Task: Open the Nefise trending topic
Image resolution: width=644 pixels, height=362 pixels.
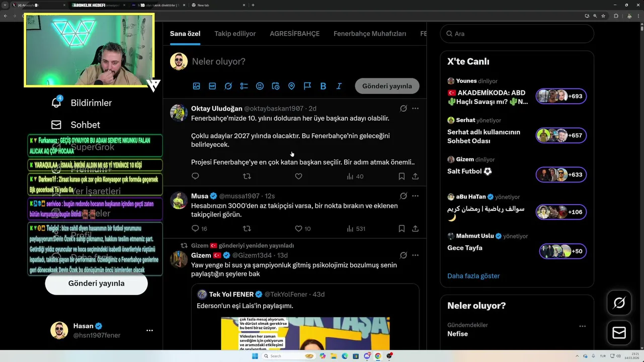Action: coord(457,334)
